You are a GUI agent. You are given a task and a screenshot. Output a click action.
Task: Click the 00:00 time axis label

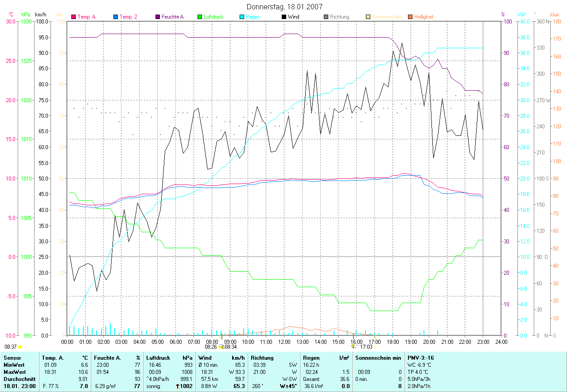click(x=67, y=342)
